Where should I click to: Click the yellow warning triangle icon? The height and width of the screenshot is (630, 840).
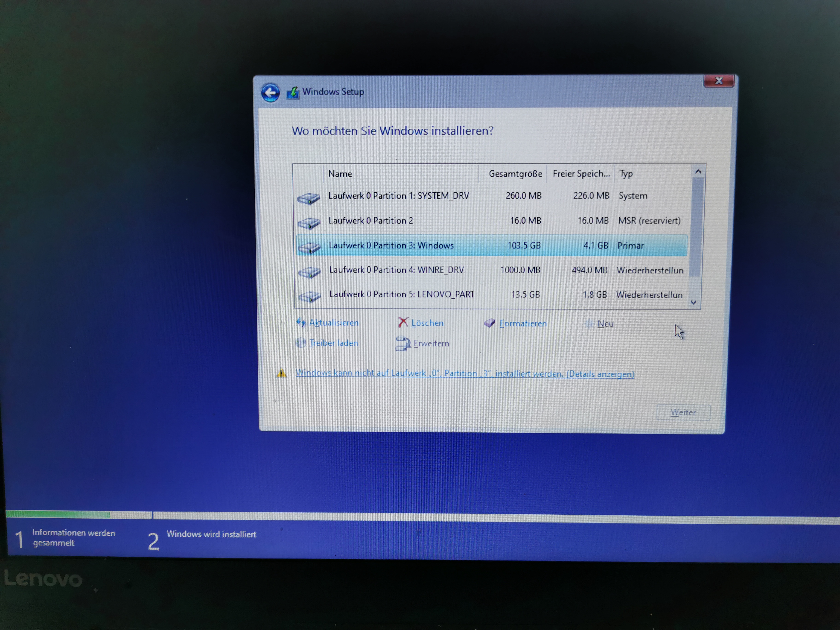[281, 373]
